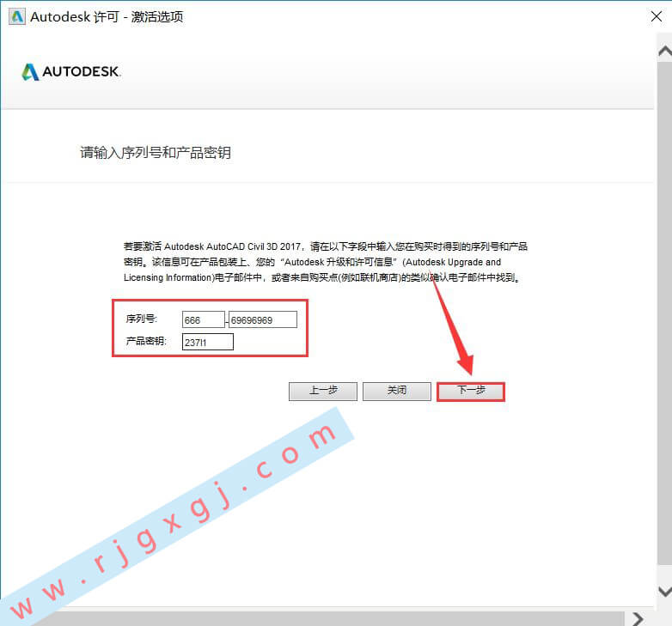
Task: Click the vertical scrollbar down arrow
Action: pyautogui.click(x=665, y=592)
